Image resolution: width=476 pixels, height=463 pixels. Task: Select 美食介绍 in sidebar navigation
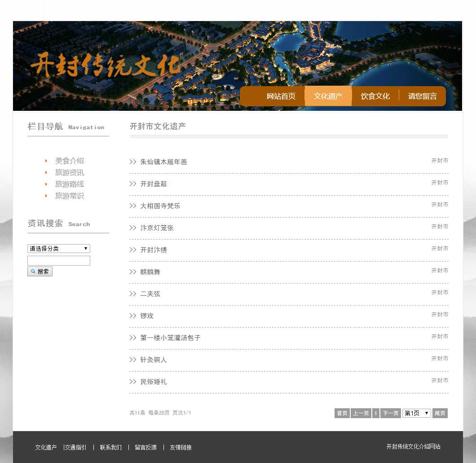pyautogui.click(x=69, y=161)
